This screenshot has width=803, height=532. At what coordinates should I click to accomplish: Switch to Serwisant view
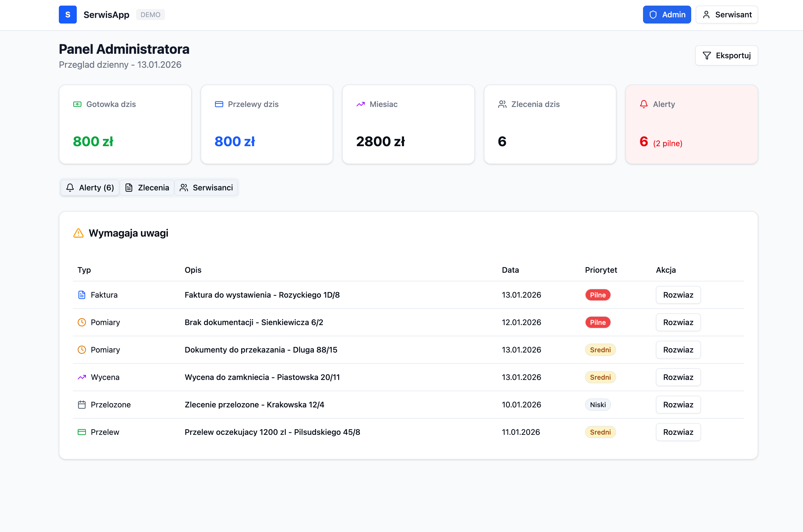(x=727, y=15)
